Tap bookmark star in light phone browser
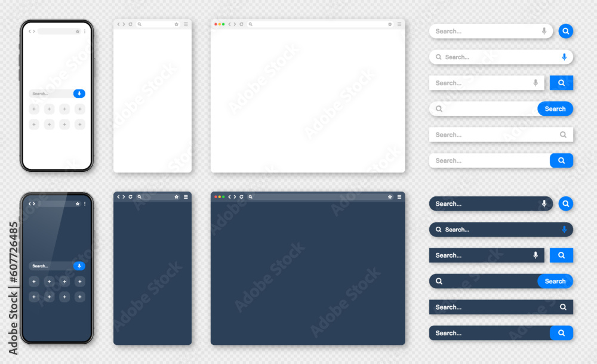Screen dimensions: 597x364 [78, 31]
